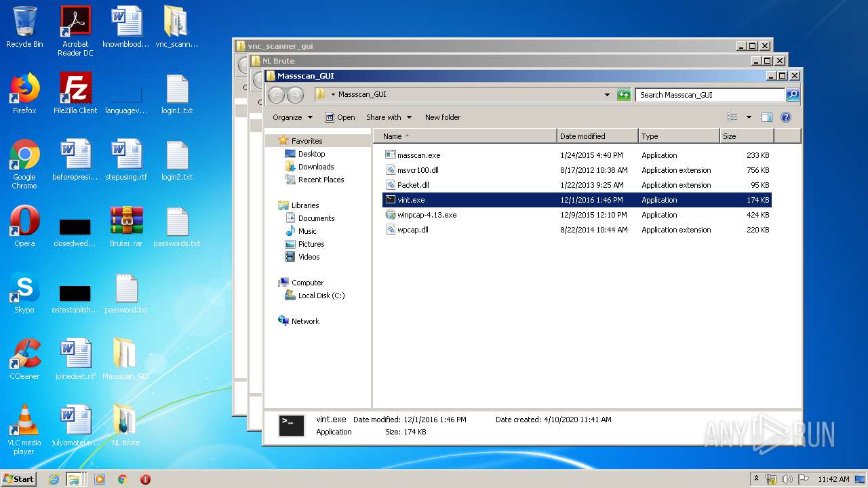Viewport: 868px width, 488px height.
Task: Click the search magnifier icon
Action: tap(792, 95)
